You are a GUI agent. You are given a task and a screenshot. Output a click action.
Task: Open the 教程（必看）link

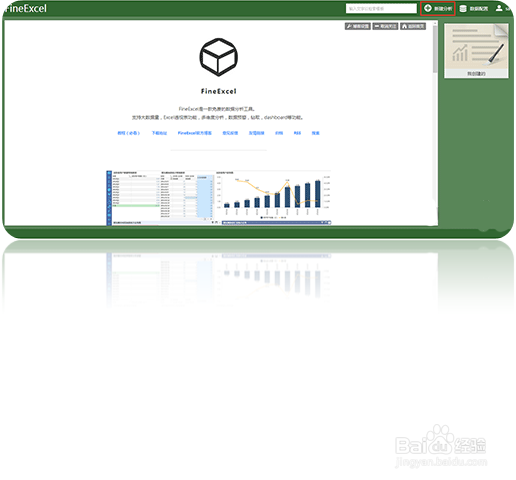(129, 133)
